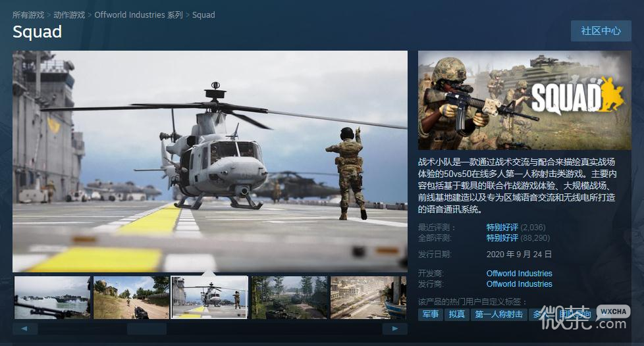Select the dirt road infantry thumbnail
This screenshot has width=644, height=346.
(x=132, y=297)
